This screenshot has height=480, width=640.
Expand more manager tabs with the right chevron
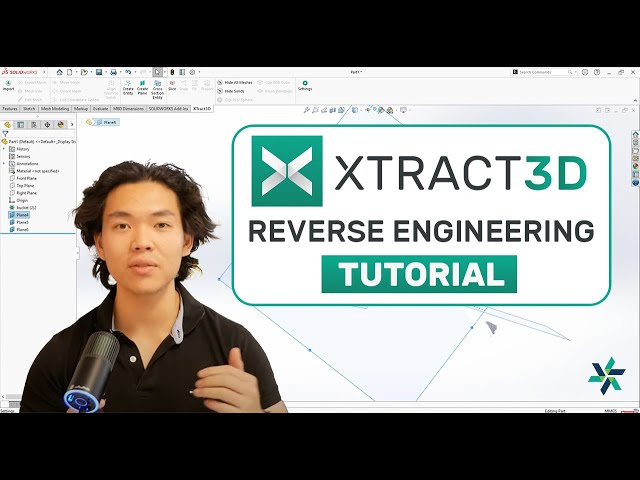(x=72, y=124)
